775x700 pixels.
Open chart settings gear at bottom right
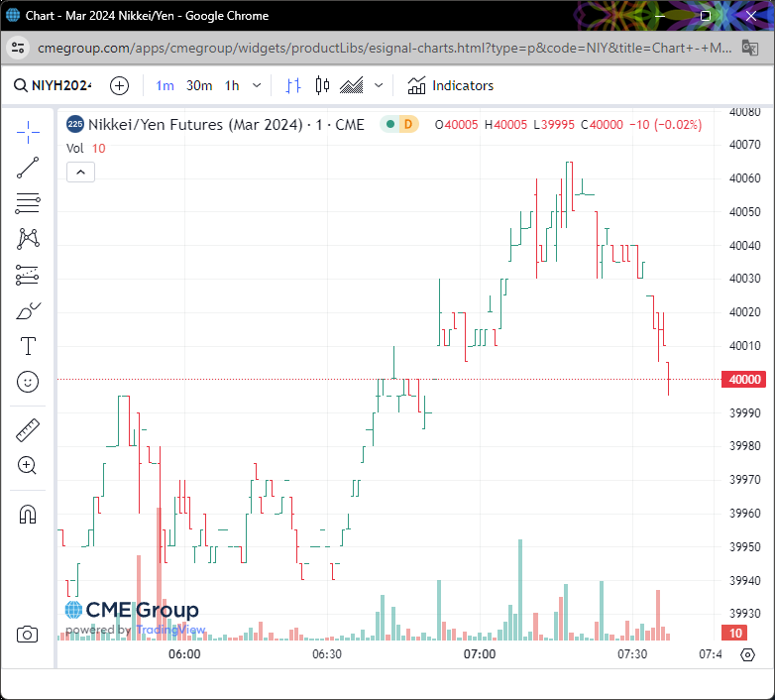point(748,655)
